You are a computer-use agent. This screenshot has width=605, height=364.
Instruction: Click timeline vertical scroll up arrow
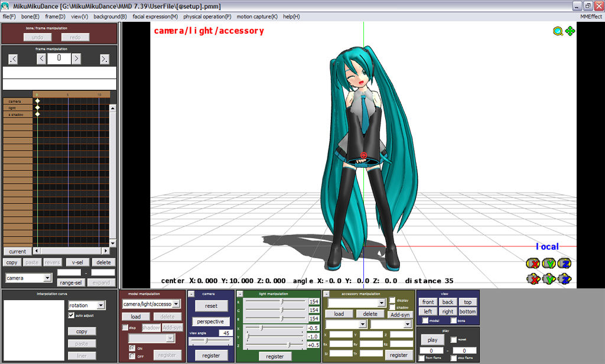point(113,109)
